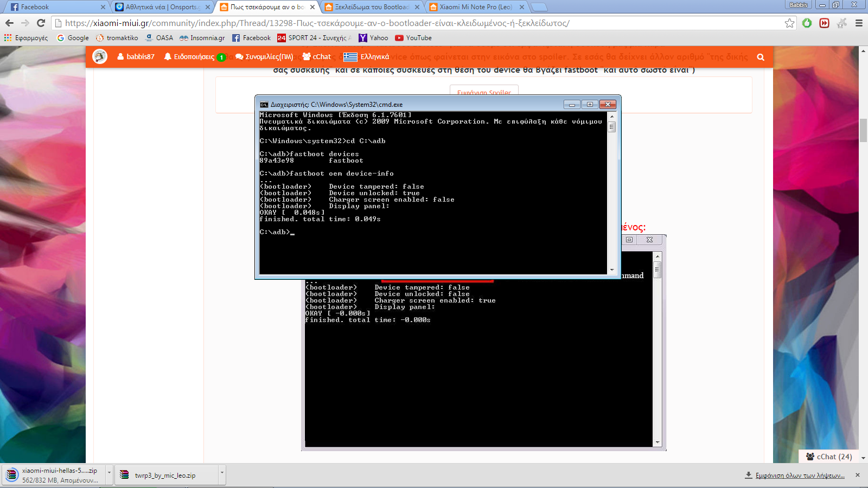Open Ειδοποιήσεις notifications menu
The height and width of the screenshot is (488, 868).
pos(194,57)
